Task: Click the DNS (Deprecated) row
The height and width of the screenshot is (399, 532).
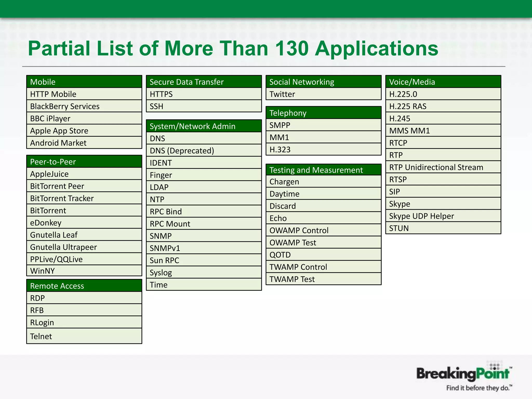Action: click(204, 151)
